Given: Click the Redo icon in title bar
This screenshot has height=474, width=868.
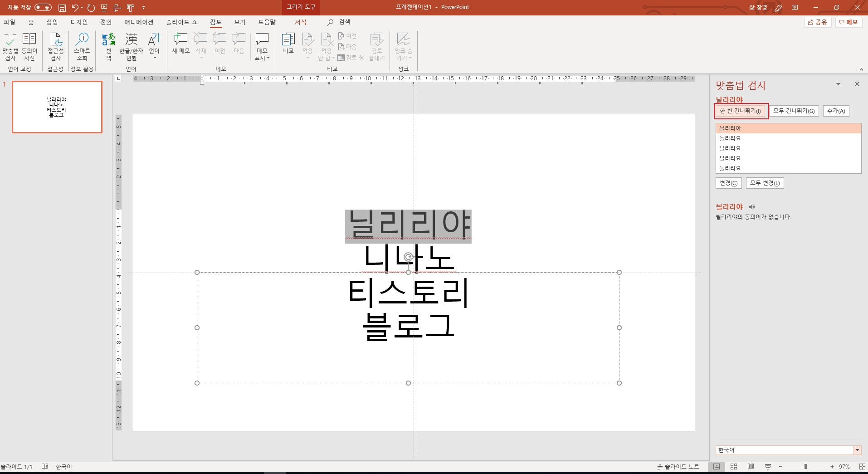Looking at the screenshot, I should [91, 8].
